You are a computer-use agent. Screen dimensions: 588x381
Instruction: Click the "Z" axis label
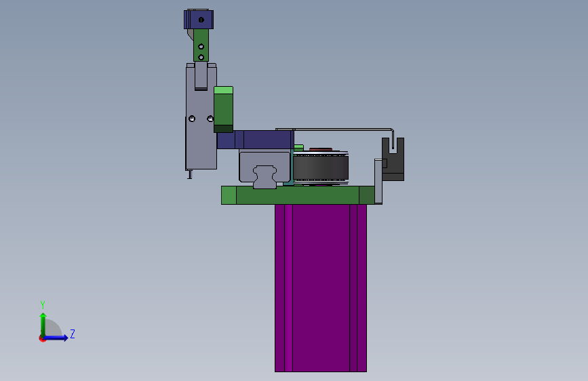click(x=73, y=334)
